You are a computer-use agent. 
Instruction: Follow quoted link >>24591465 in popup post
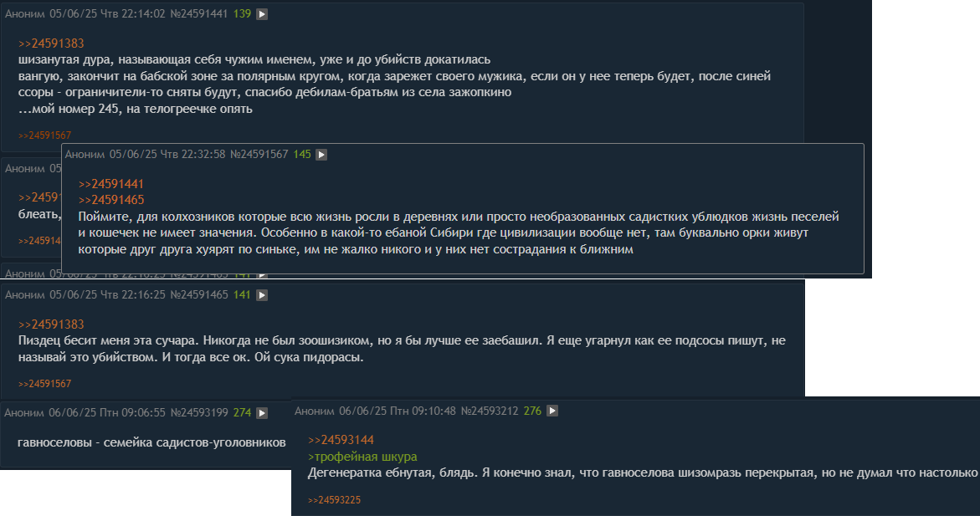111,200
